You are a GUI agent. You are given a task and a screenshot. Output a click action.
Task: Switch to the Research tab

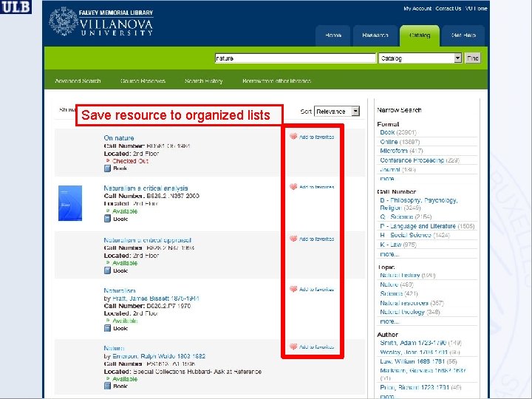[375, 35]
